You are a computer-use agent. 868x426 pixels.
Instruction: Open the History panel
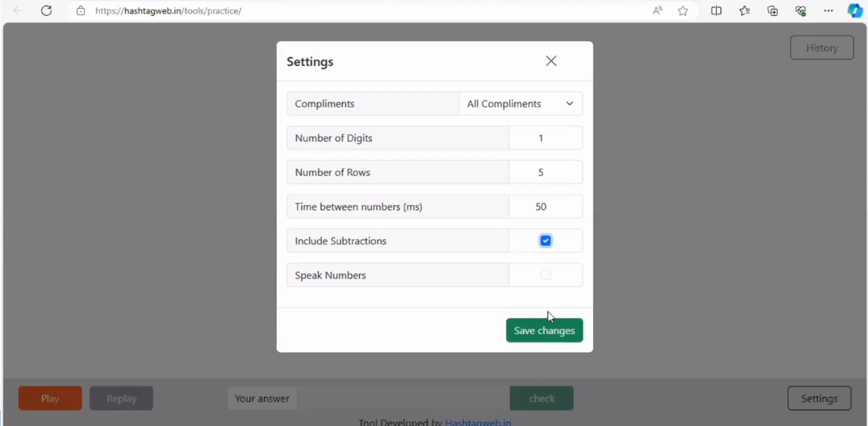(821, 47)
